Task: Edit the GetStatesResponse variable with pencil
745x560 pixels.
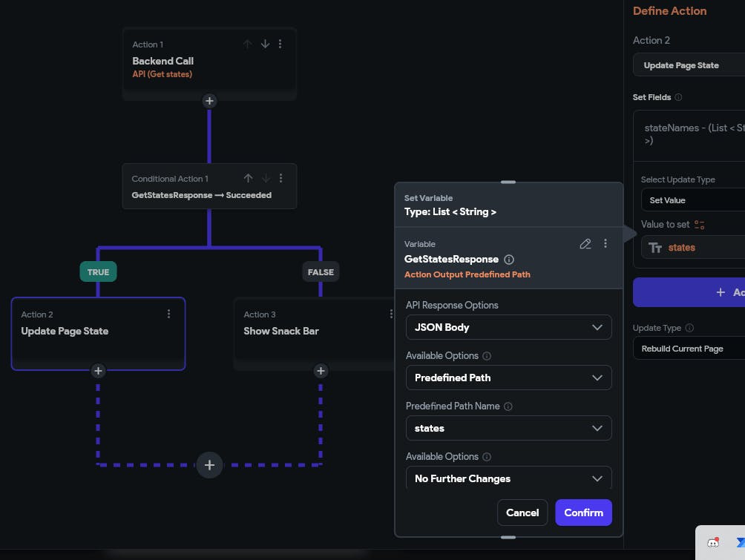Action: pyautogui.click(x=585, y=244)
